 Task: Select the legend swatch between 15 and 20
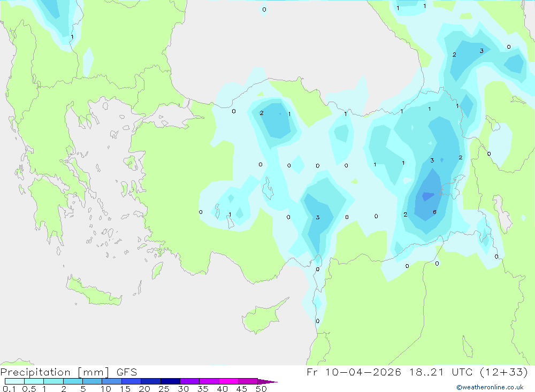(132, 381)
